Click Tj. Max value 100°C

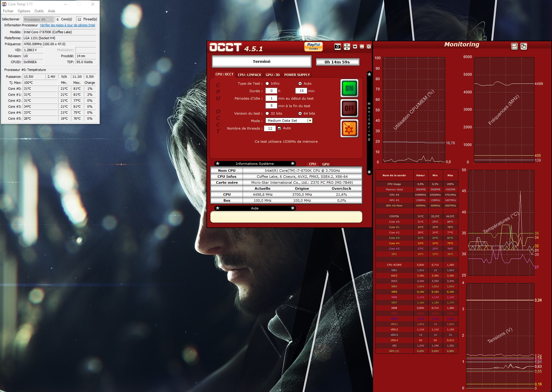(x=40, y=83)
